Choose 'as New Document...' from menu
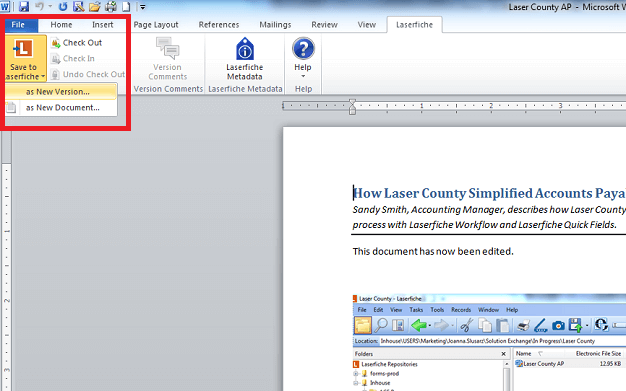Image resolution: width=626 pixels, height=391 pixels. 61,108
